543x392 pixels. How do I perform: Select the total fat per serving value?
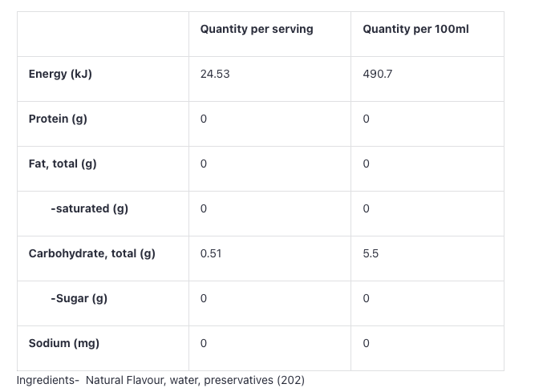click(204, 164)
